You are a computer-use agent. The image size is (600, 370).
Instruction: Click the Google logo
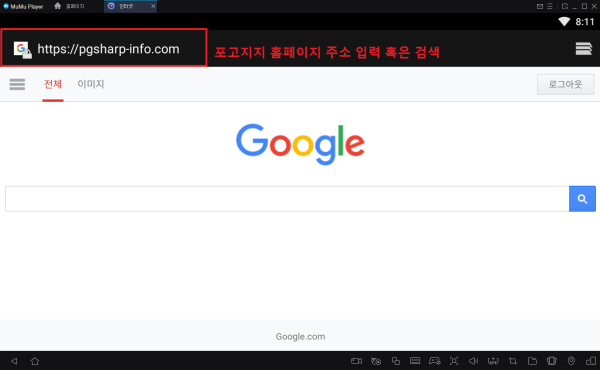click(x=300, y=144)
